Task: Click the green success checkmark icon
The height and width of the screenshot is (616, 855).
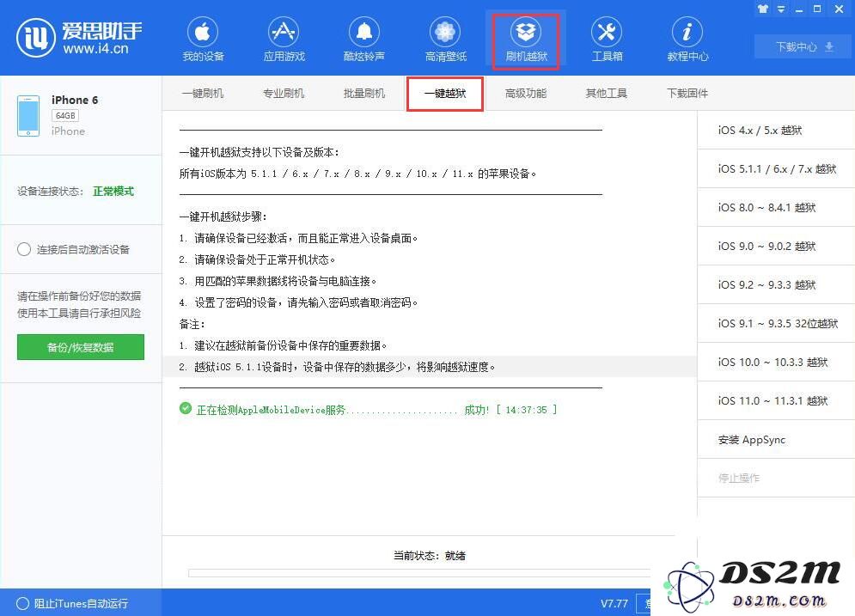Action: (x=186, y=408)
